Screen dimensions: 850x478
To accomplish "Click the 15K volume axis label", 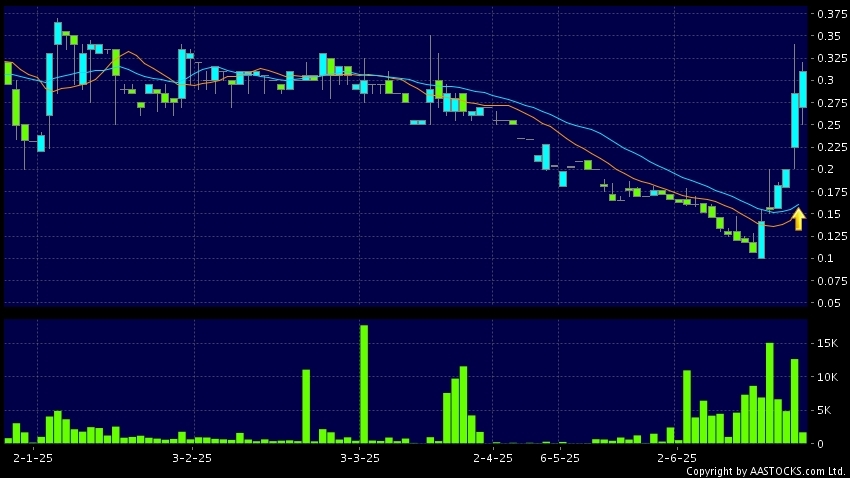I will coord(827,344).
